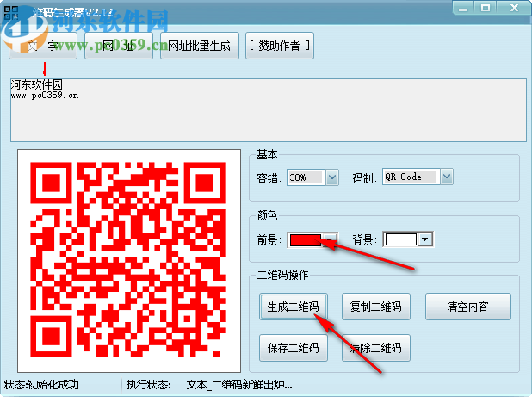532x397 pixels.
Task: Click the 执行状态: label in the status bar
Action: 149,385
